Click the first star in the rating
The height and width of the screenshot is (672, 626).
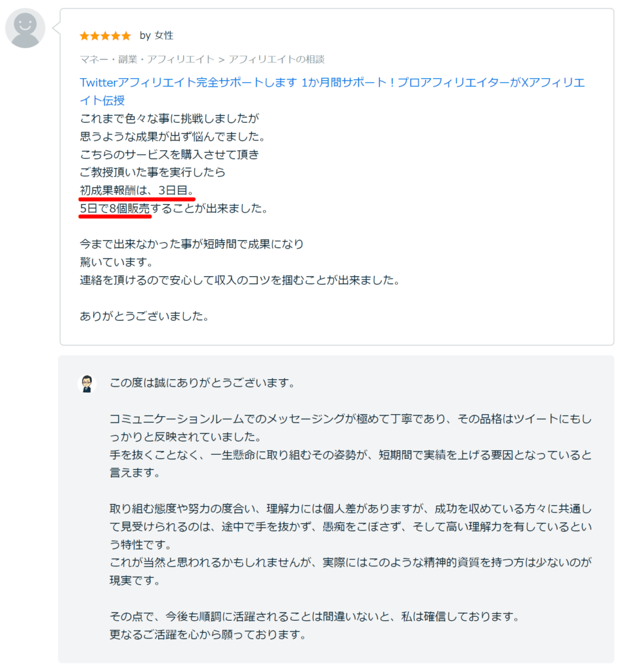(85, 36)
